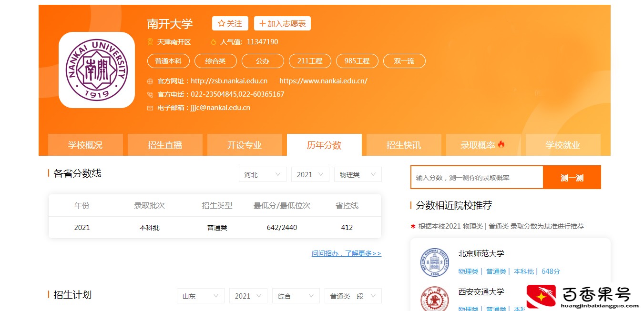Click the envelope icon beside 电子邮箱
The width and height of the screenshot is (644, 311).
[150, 108]
